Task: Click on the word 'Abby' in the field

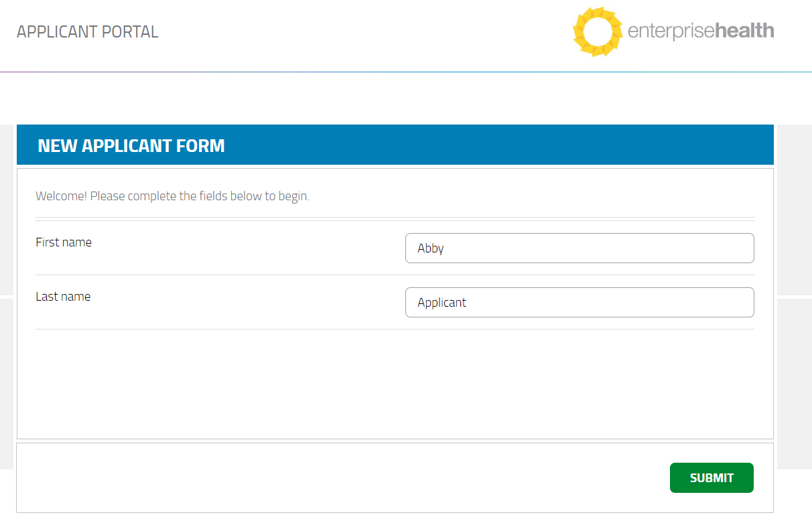Action: click(431, 248)
